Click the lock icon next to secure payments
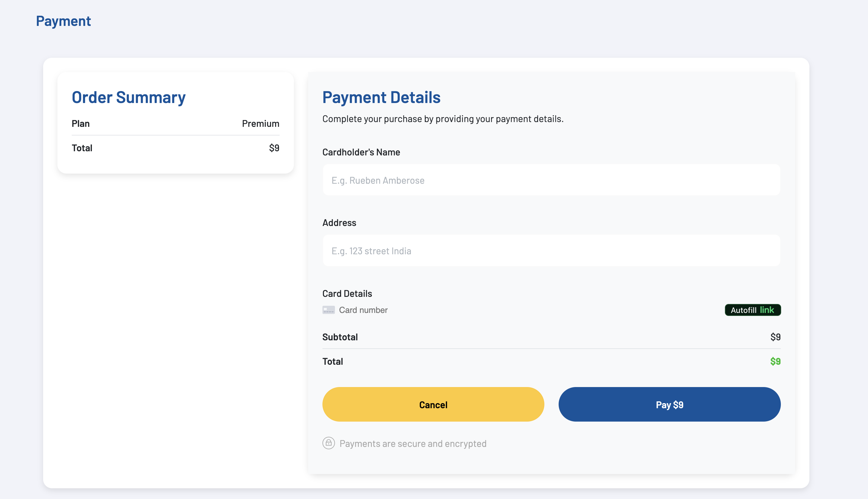The image size is (868, 499). pyautogui.click(x=328, y=443)
